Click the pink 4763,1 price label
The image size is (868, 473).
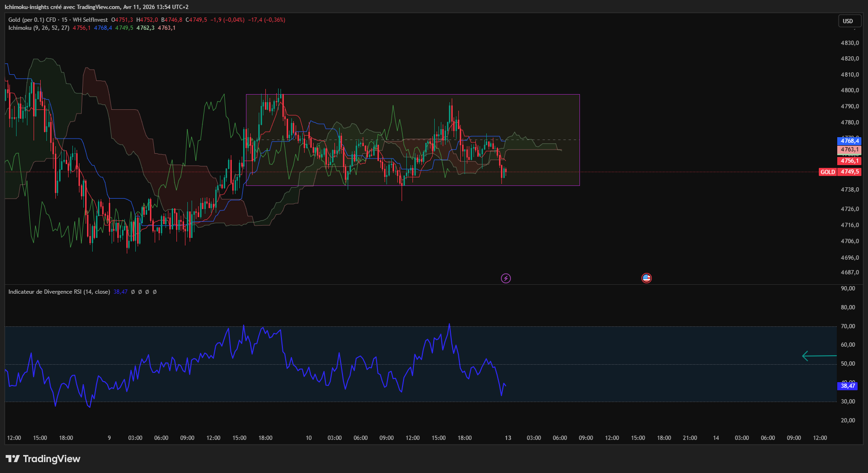[849, 149]
